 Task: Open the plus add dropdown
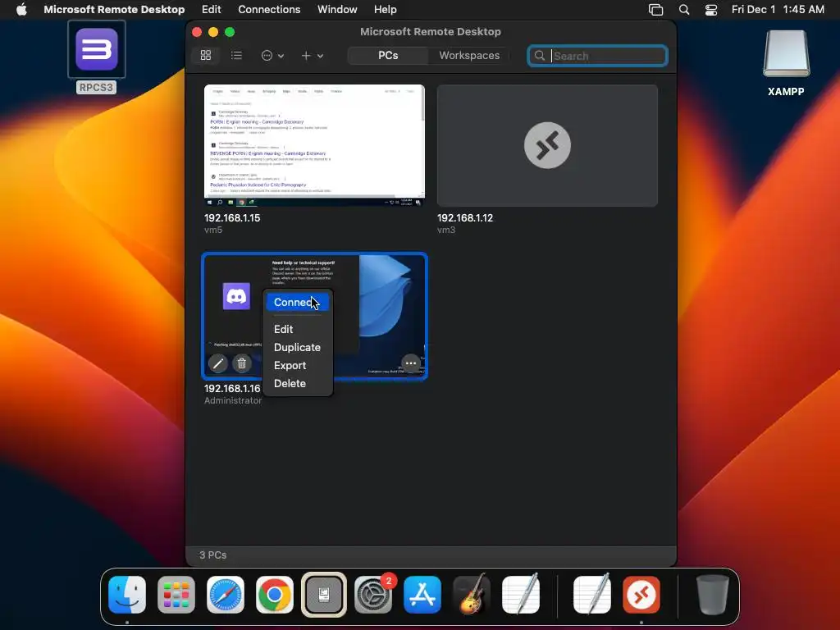coord(313,55)
